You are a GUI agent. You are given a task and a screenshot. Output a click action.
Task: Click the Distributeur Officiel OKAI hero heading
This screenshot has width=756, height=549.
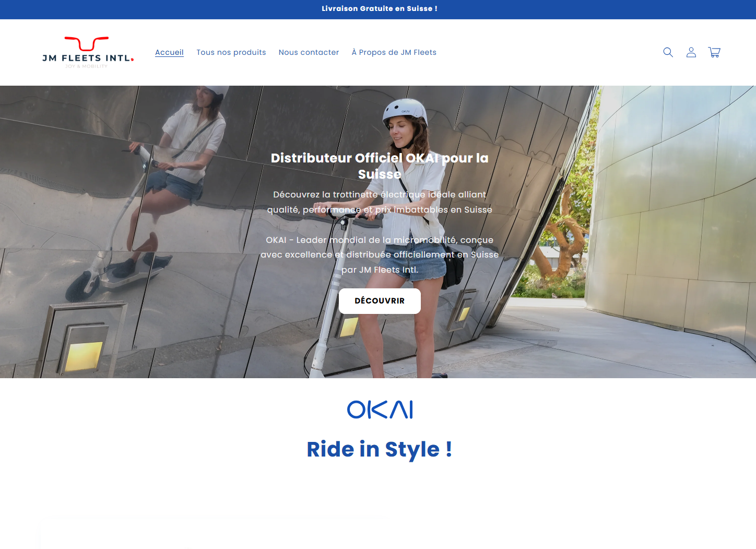click(380, 166)
